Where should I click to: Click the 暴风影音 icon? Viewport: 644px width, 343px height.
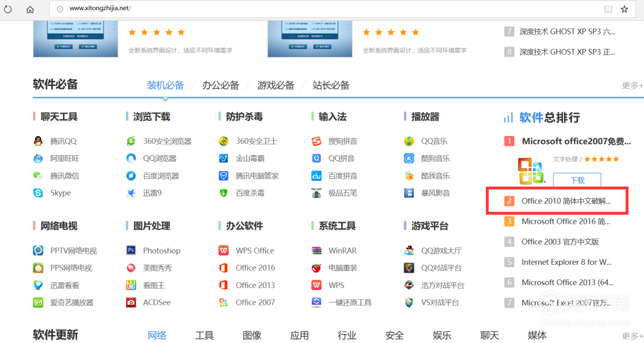409,193
